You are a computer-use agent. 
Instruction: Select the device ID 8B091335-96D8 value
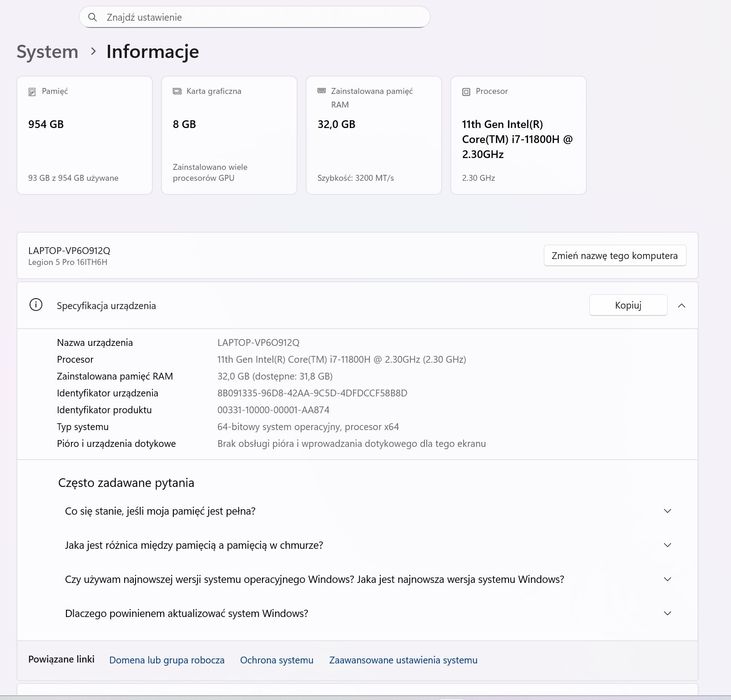312,393
